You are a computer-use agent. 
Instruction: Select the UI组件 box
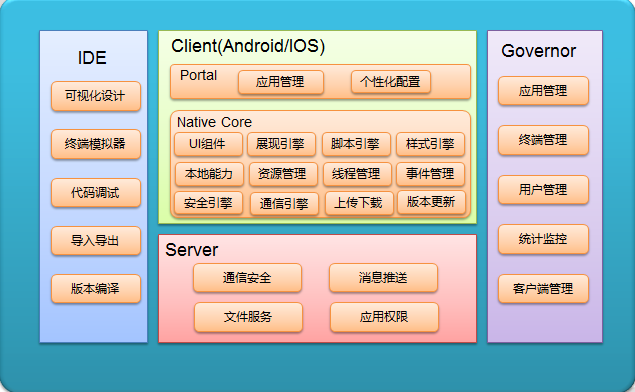pos(208,144)
